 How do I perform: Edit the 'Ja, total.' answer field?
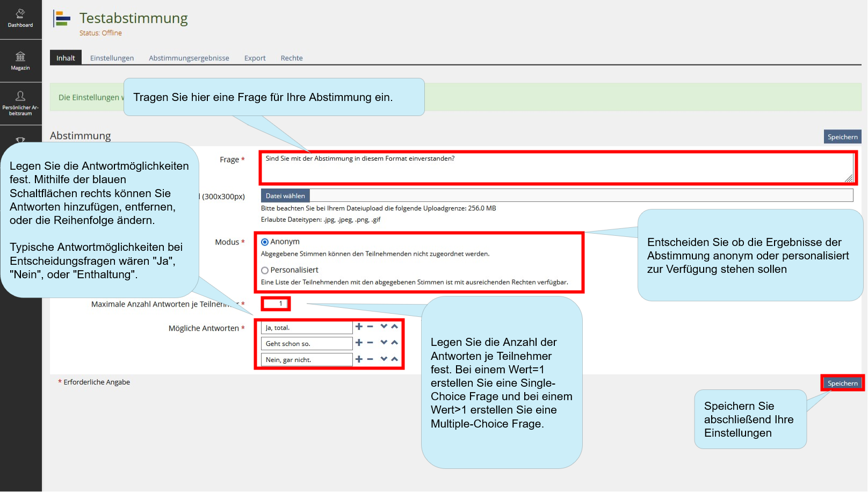[307, 327]
